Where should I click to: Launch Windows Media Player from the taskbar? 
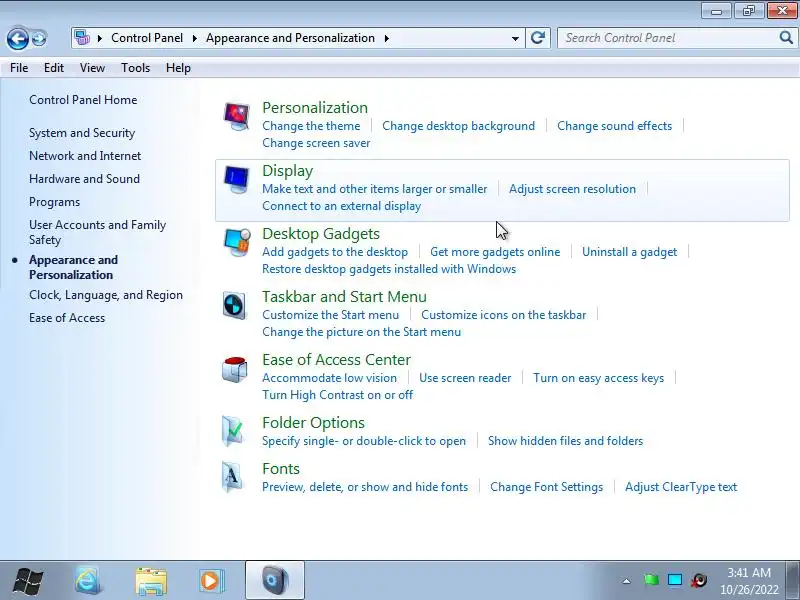210,581
